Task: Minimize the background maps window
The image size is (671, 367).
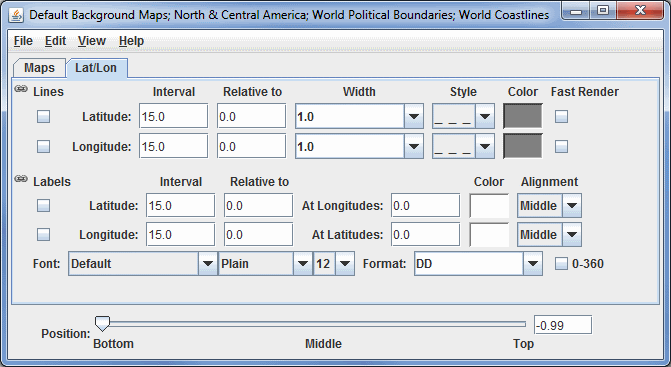Action: click(x=576, y=11)
